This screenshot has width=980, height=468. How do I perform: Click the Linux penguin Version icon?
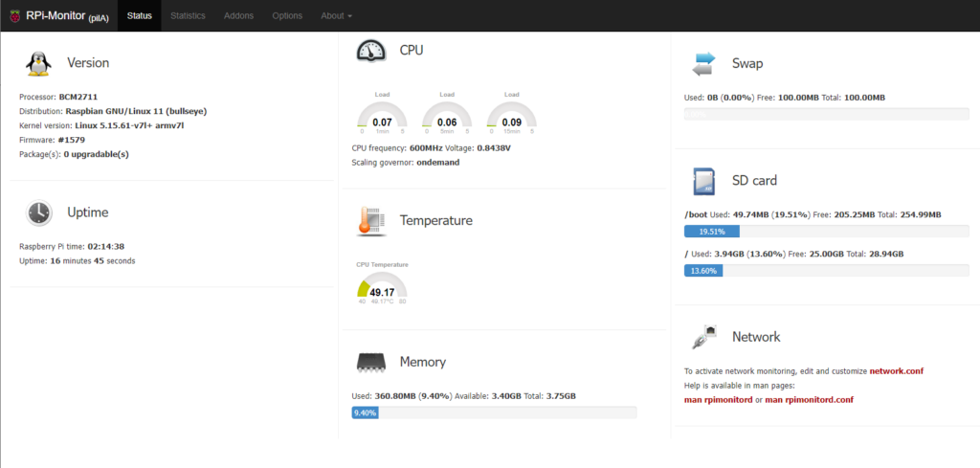point(39,63)
